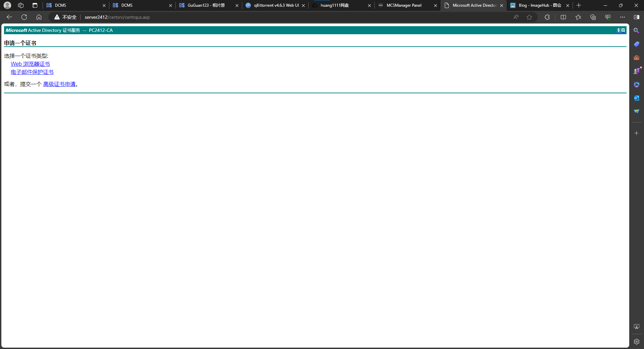The image size is (644, 349).
Task: Close the qBittorrent v4.6.3 Web UI tab
Action: click(303, 5)
